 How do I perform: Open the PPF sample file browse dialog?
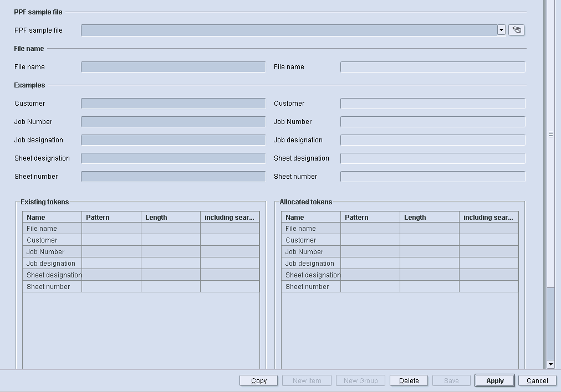(x=516, y=30)
